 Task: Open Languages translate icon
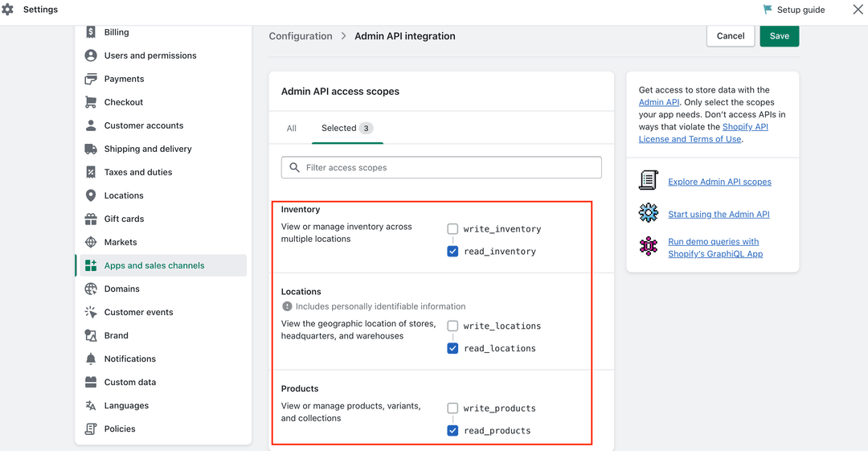(x=91, y=405)
